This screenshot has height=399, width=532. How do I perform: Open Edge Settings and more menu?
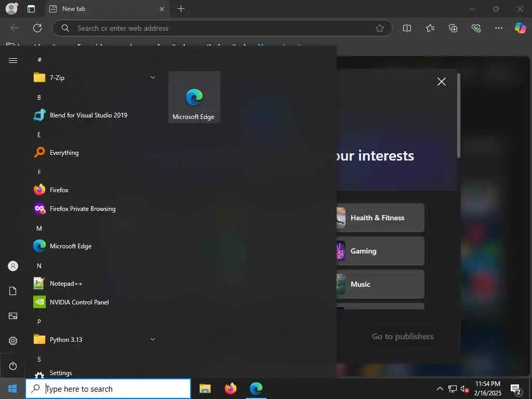pyautogui.click(x=498, y=28)
